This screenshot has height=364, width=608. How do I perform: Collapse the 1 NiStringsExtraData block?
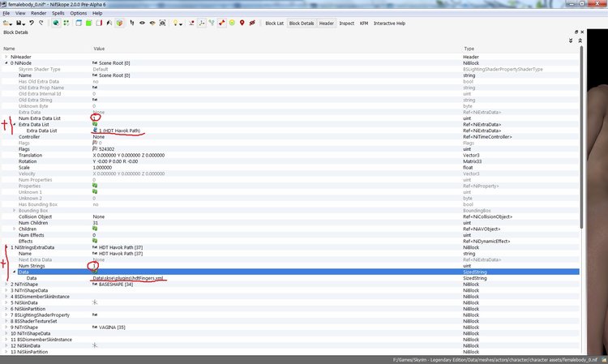[6, 247]
